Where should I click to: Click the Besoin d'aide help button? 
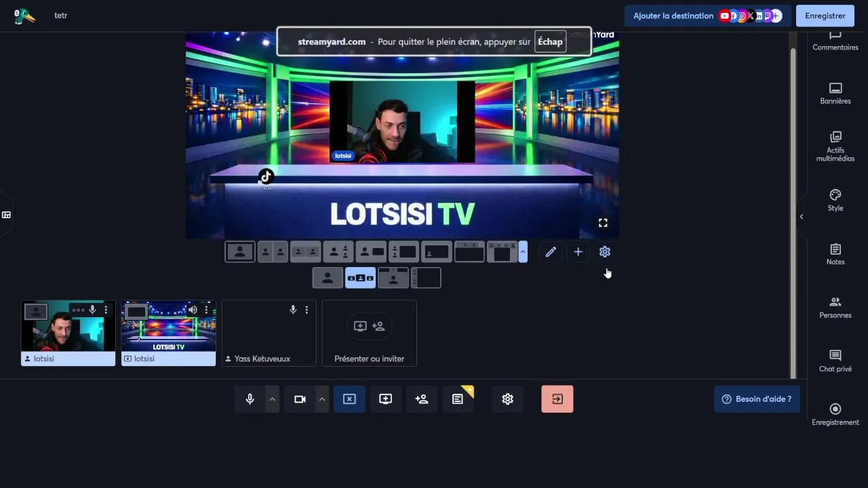point(757,399)
